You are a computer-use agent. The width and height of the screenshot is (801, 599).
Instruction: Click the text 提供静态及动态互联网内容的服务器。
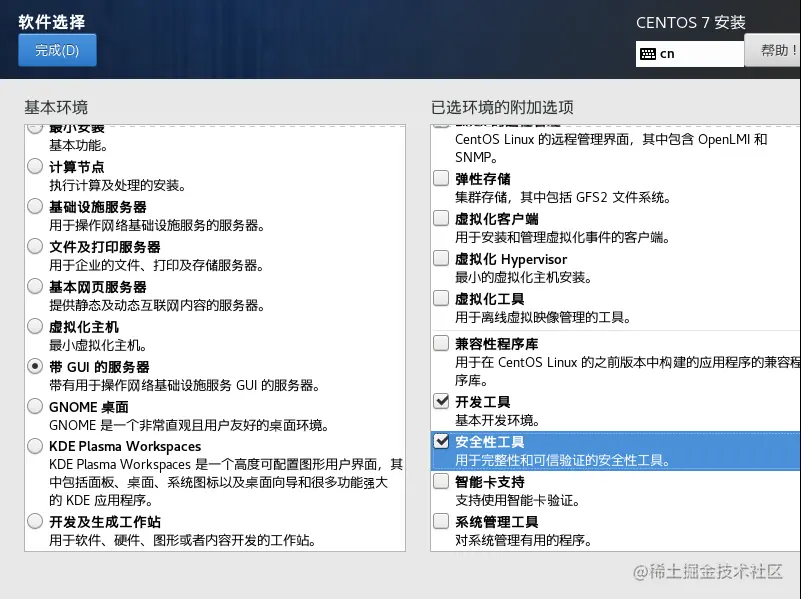[157, 305]
